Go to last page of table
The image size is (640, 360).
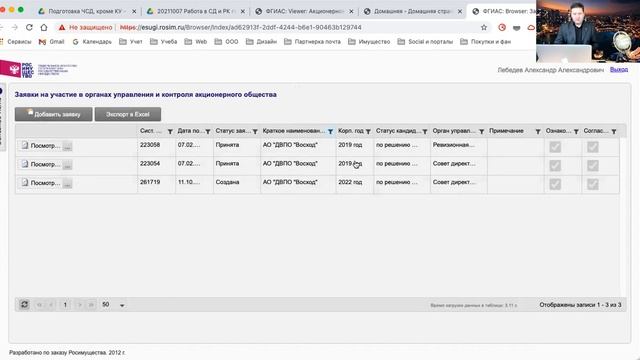tap(91, 305)
